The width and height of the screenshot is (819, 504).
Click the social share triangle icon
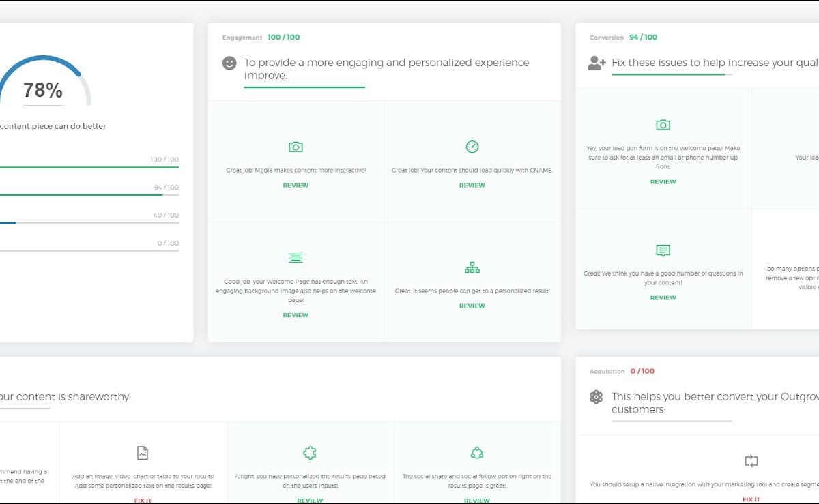(x=477, y=453)
